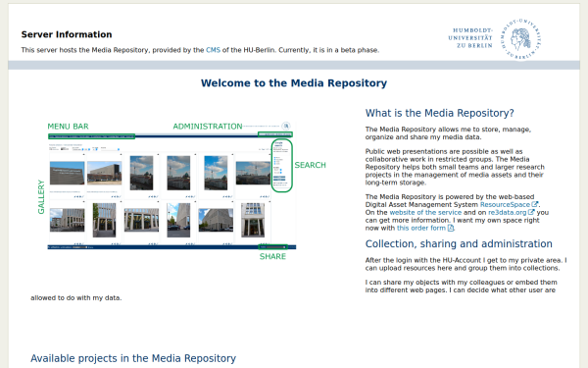Image resolution: width=588 pixels, height=368 pixels.
Task: Click the PDF icon after order form
Action: pyautogui.click(x=451, y=228)
